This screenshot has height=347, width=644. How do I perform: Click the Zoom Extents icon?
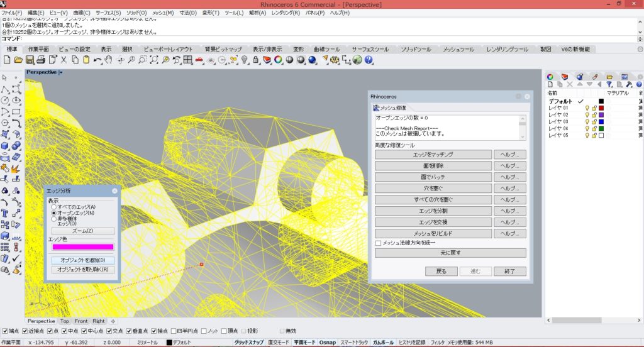[x=154, y=60]
